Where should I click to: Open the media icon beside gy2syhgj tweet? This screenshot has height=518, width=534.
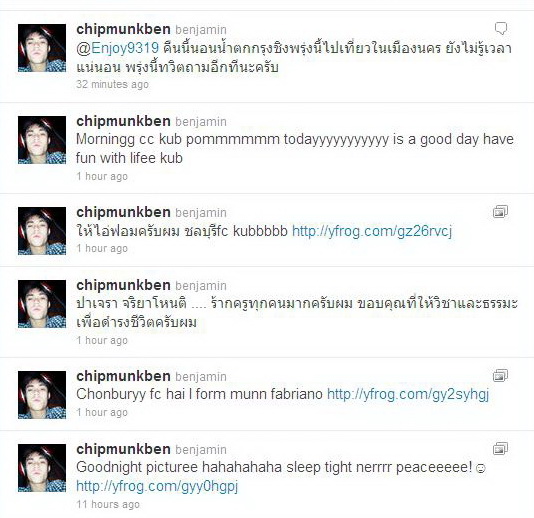click(x=500, y=376)
